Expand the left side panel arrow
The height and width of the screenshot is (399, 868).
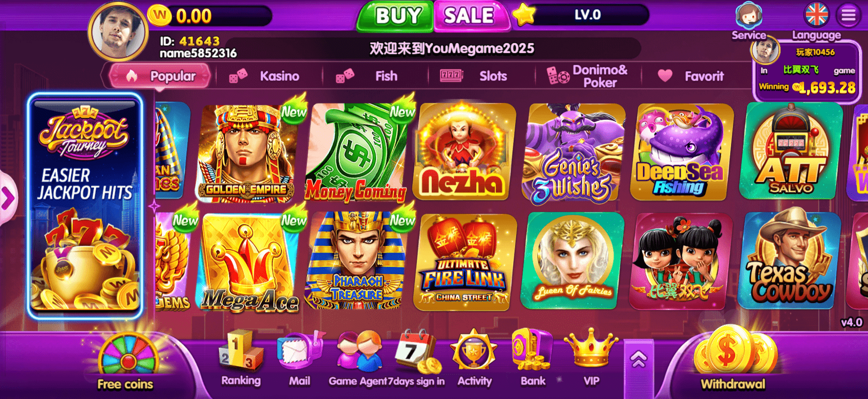point(7,198)
